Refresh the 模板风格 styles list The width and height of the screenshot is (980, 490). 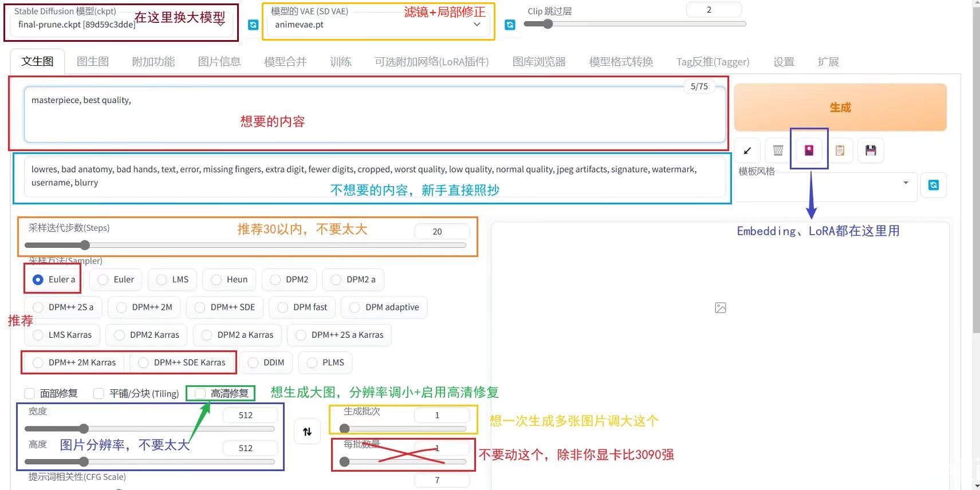pyautogui.click(x=933, y=185)
